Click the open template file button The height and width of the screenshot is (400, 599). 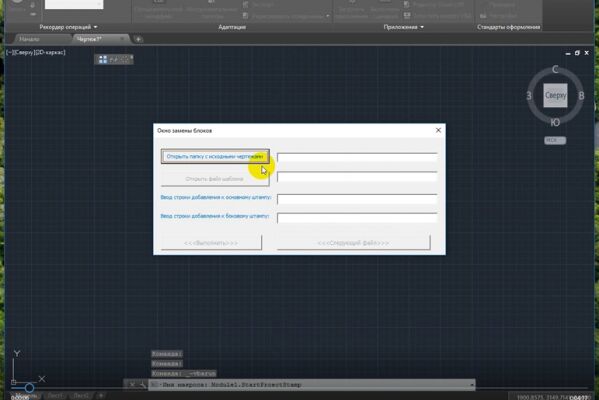pyautogui.click(x=215, y=178)
